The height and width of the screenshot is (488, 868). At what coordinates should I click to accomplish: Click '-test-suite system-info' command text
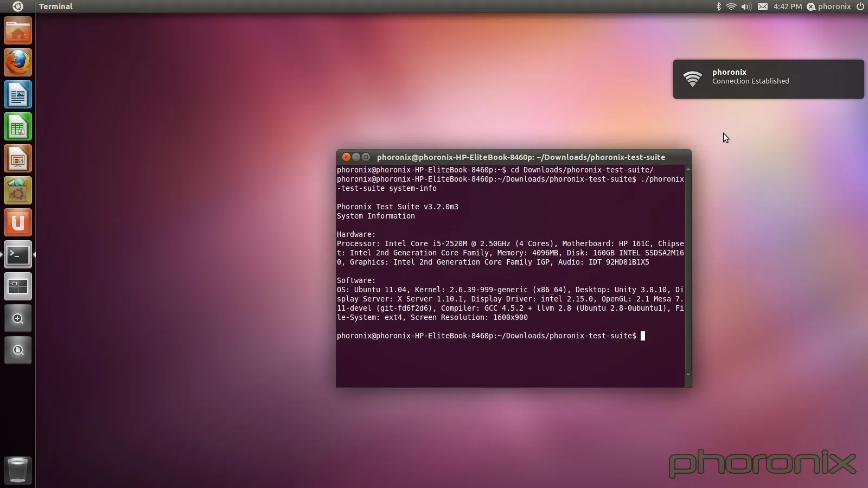(x=387, y=188)
